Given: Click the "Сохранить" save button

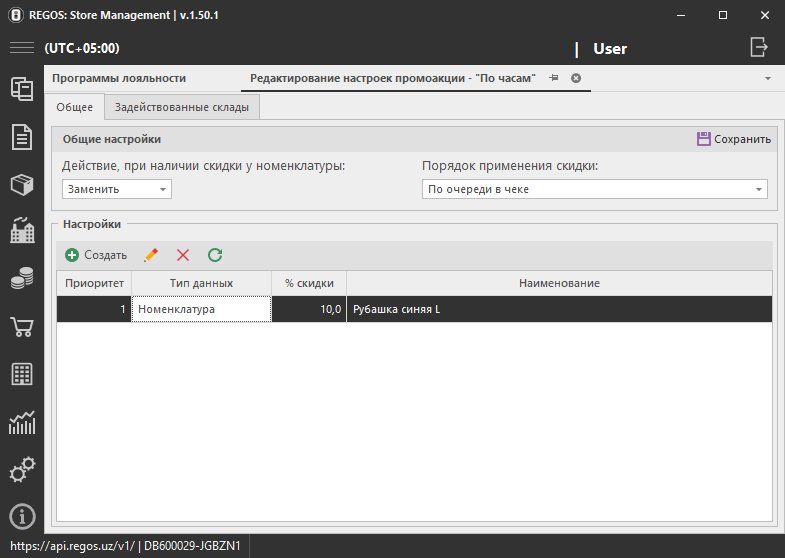Looking at the screenshot, I should click(x=734, y=139).
